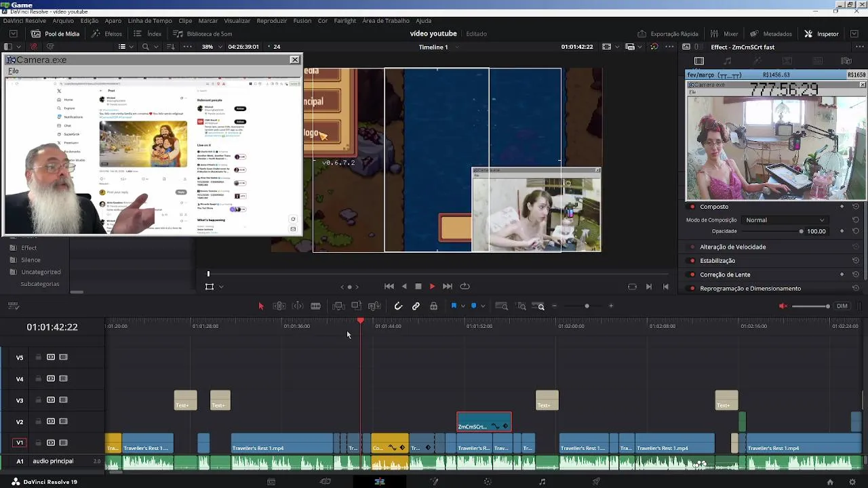The image size is (868, 488).
Task: Stop playback in the viewer
Action: (418, 287)
